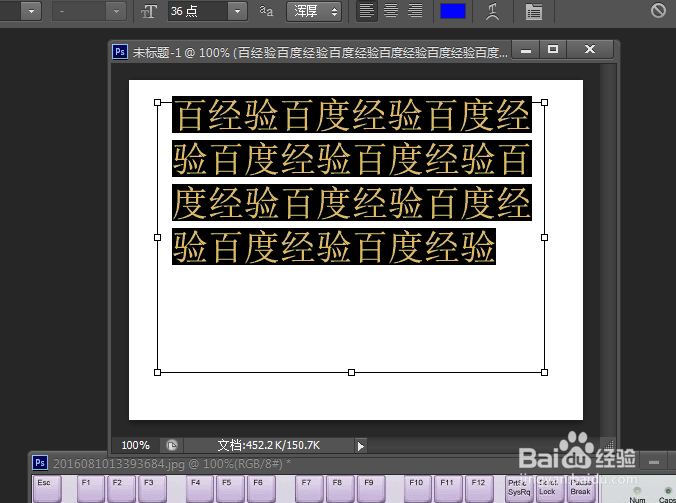Image resolution: width=676 pixels, height=503 pixels.
Task: Close the 未标题-1 document window
Action: [x=590, y=50]
